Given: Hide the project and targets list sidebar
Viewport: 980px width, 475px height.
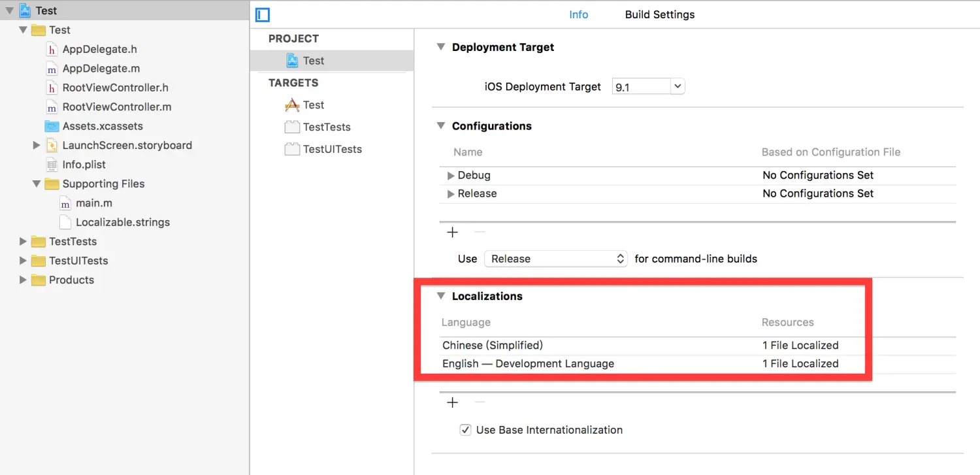Looking at the screenshot, I should point(263,14).
